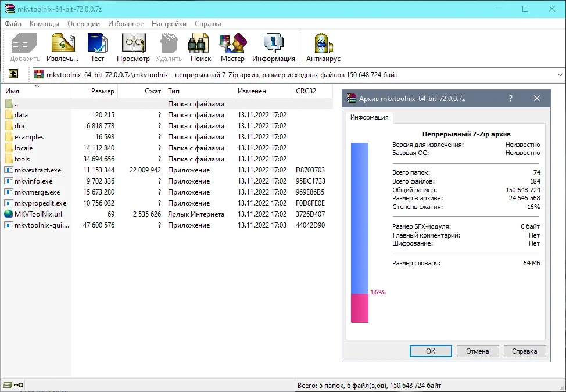This screenshot has width=566, height=392.
Task: Sort by the Сжат column header
Action: [141, 91]
